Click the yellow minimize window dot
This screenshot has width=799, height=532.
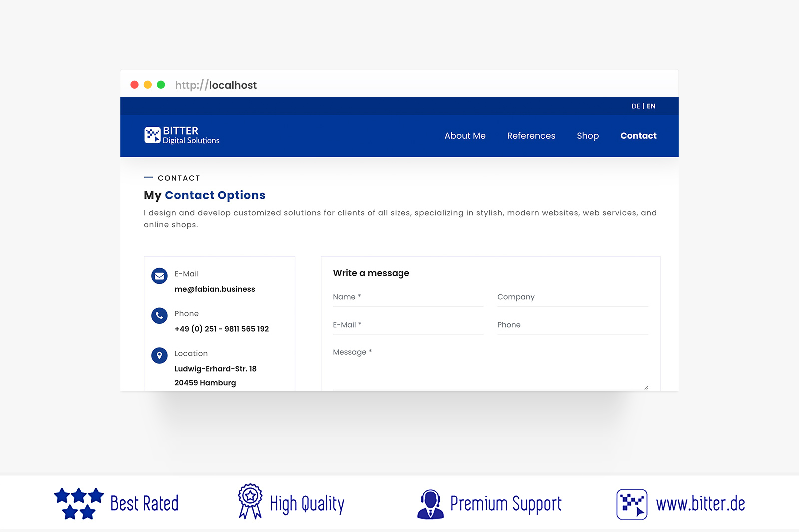(x=148, y=85)
